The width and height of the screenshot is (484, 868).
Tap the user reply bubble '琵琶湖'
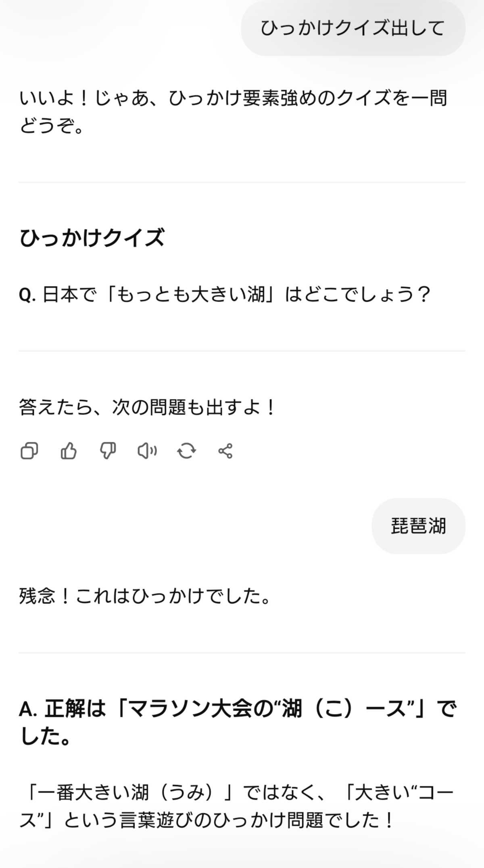pos(418,526)
